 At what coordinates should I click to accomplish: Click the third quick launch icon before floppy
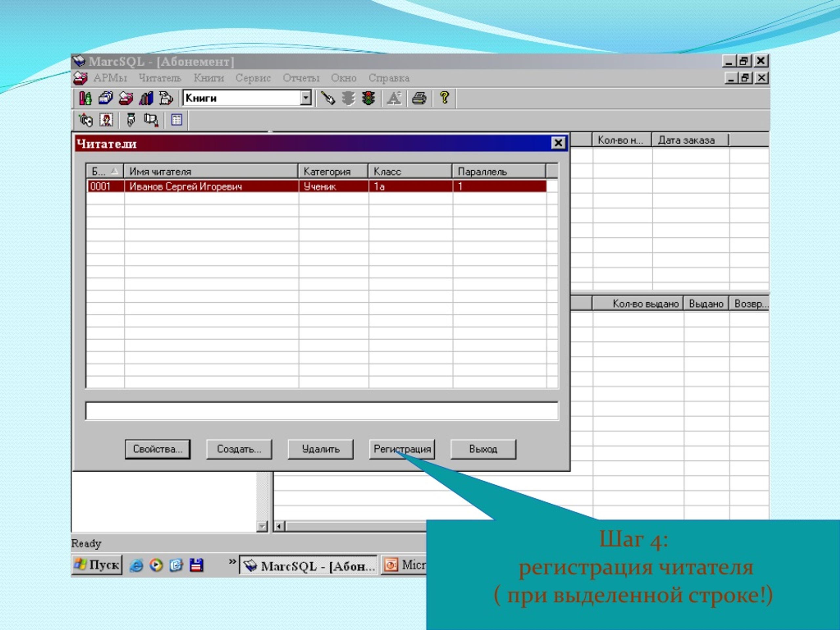[176, 565]
